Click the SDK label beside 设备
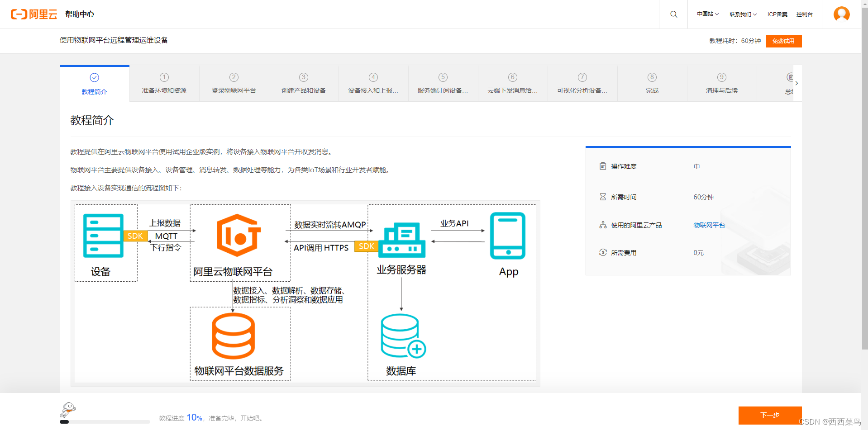 135,236
